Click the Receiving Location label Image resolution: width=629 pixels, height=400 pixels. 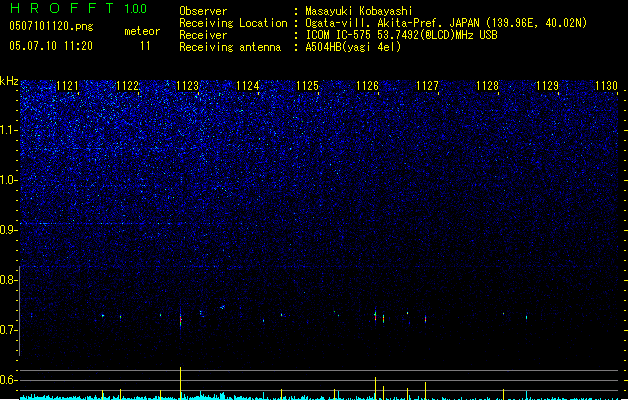[x=233, y=23]
